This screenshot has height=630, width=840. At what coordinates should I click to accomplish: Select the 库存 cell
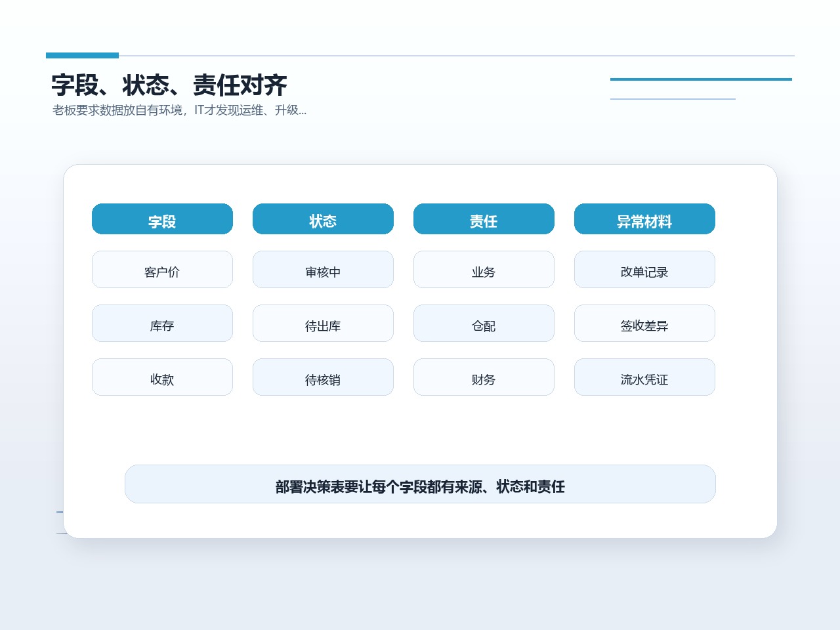(x=162, y=324)
